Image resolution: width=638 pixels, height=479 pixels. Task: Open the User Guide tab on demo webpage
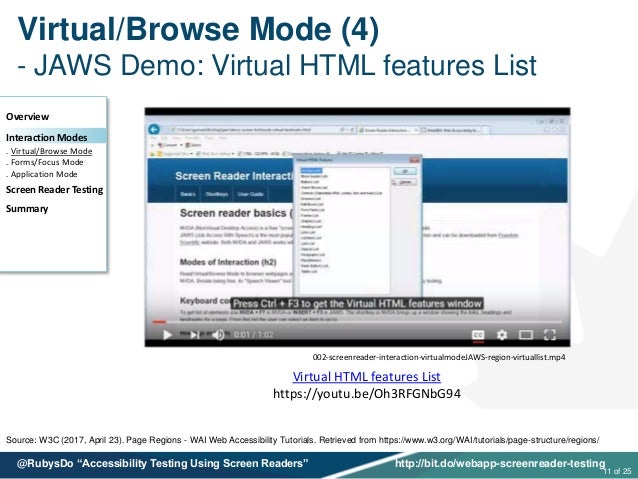click(x=250, y=194)
